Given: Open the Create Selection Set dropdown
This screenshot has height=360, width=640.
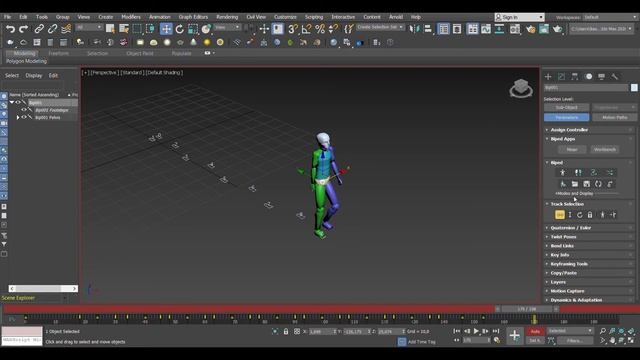Looking at the screenshot, I should pos(380,27).
